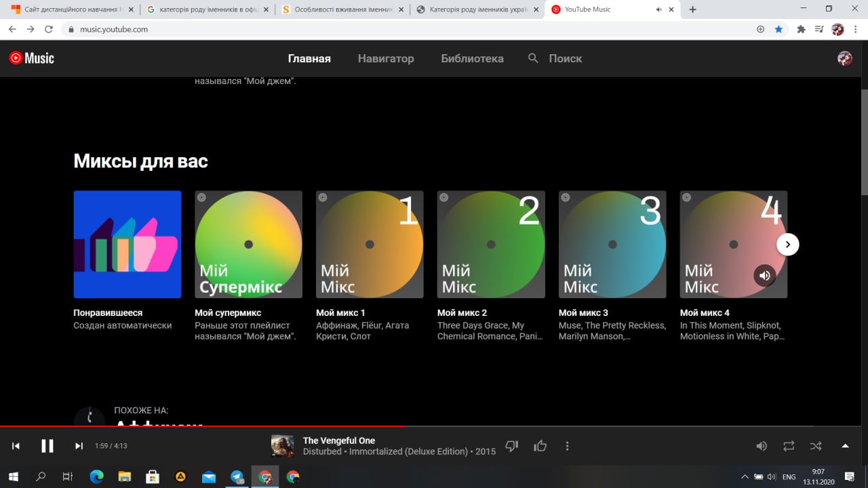Click the Понравившееся title link
Viewport: 868px width, 488px height.
click(108, 312)
